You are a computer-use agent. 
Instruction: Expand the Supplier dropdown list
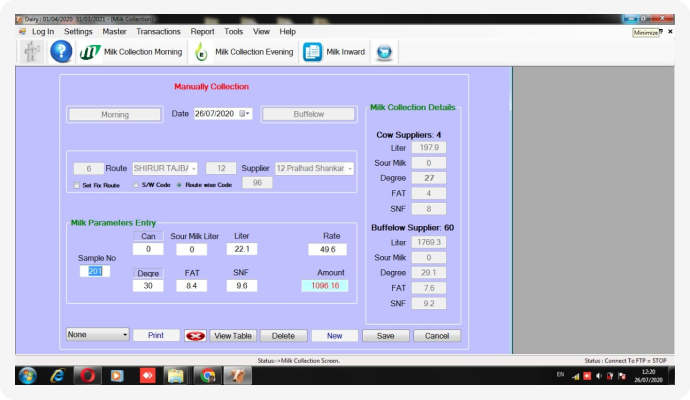tap(350, 168)
